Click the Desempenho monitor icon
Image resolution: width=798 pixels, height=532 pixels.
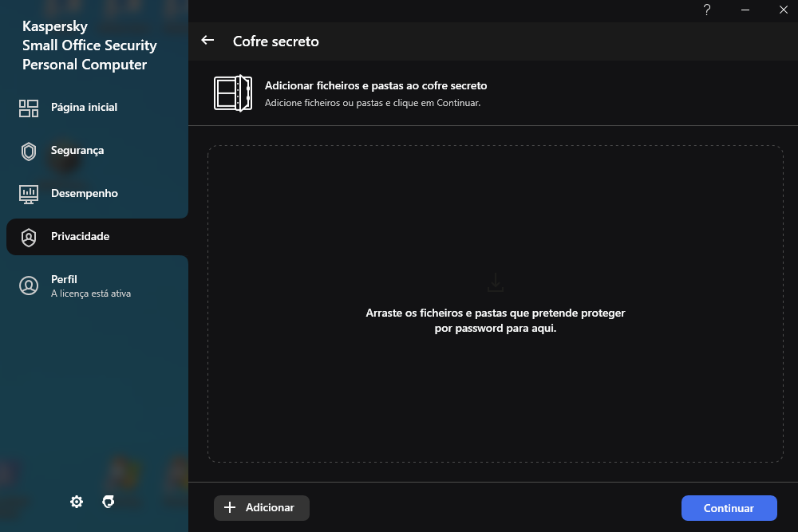click(x=29, y=195)
